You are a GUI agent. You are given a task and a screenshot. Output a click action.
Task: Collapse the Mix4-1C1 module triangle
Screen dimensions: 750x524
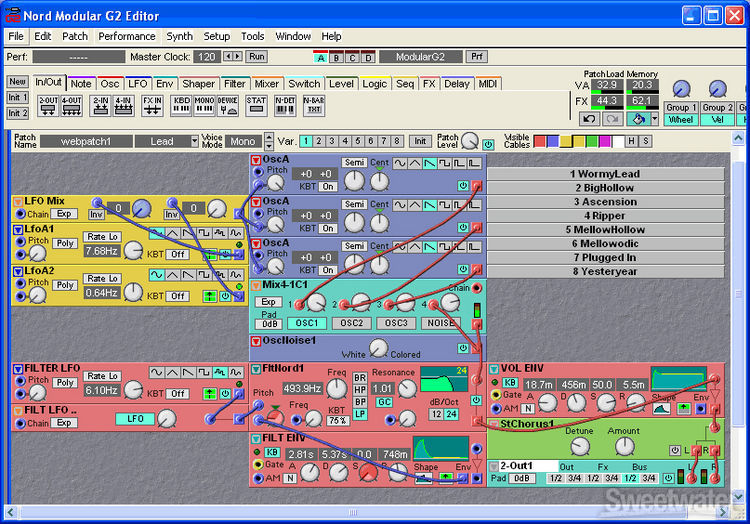pos(256,285)
